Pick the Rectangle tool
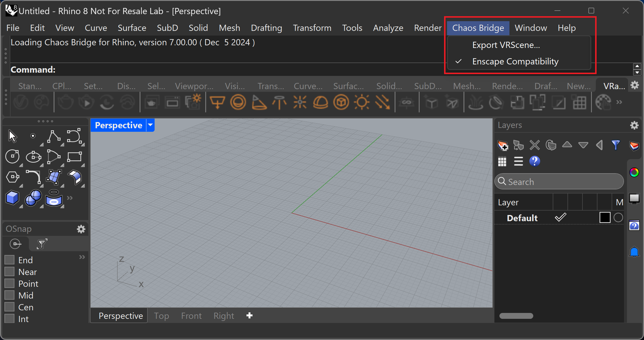The width and height of the screenshot is (644, 340). (75, 157)
